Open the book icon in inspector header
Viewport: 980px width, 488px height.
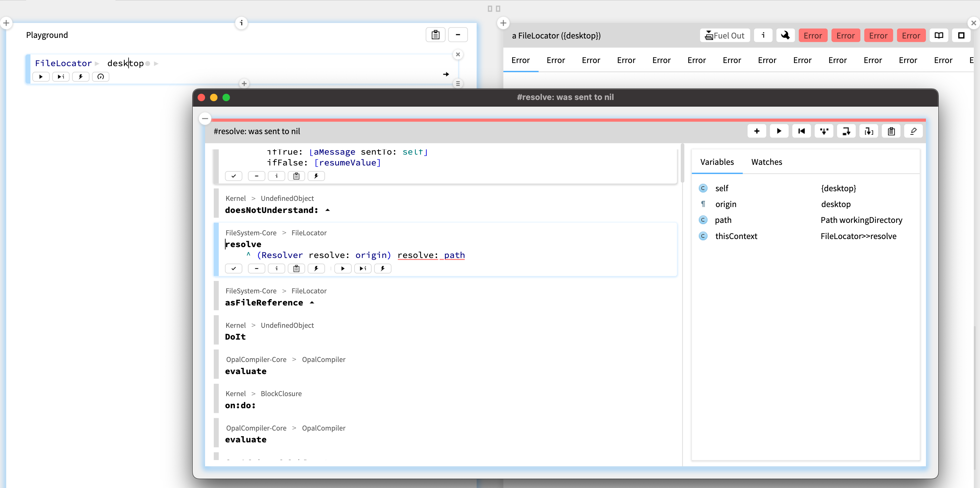pos(939,35)
